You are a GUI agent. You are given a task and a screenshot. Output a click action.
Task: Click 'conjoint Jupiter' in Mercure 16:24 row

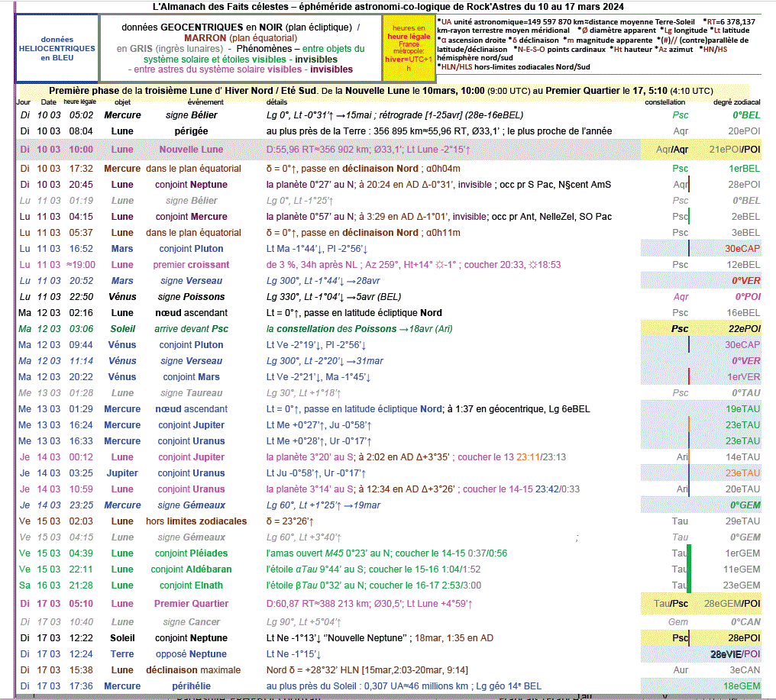click(191, 425)
